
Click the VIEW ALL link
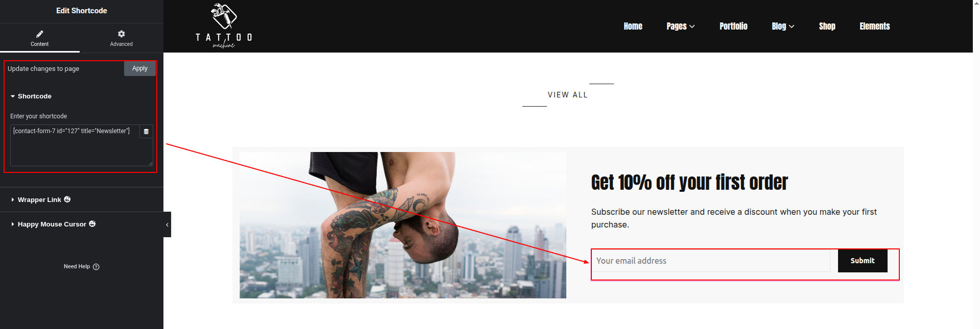[x=568, y=95]
